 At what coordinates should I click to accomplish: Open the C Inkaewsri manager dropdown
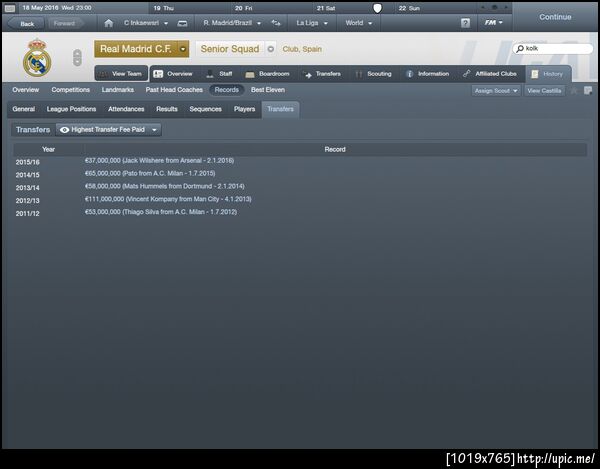click(146, 23)
